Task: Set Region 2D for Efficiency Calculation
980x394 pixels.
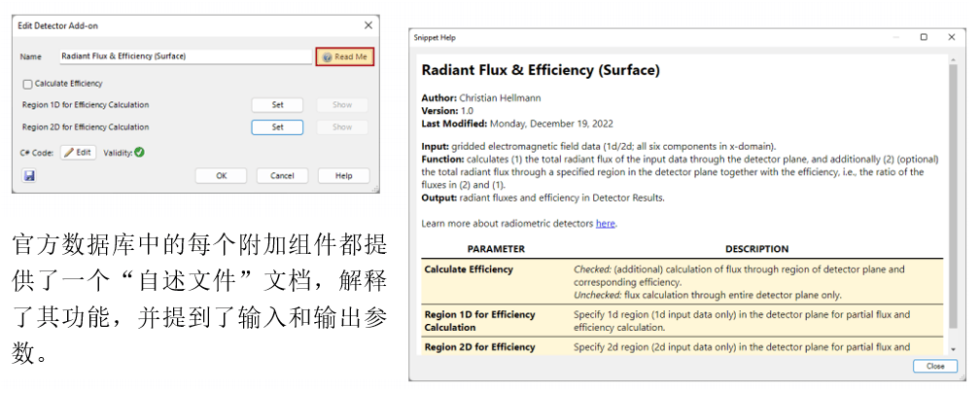Action: 277,126
